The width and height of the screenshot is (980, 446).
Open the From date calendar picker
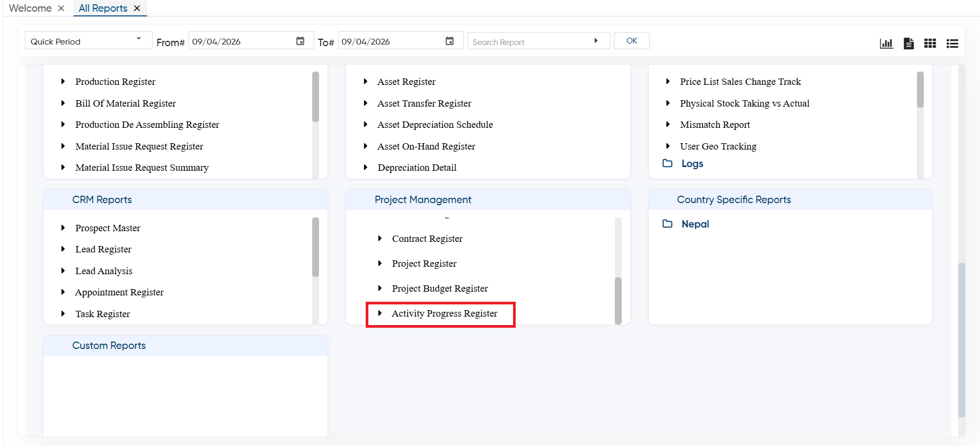tap(300, 41)
